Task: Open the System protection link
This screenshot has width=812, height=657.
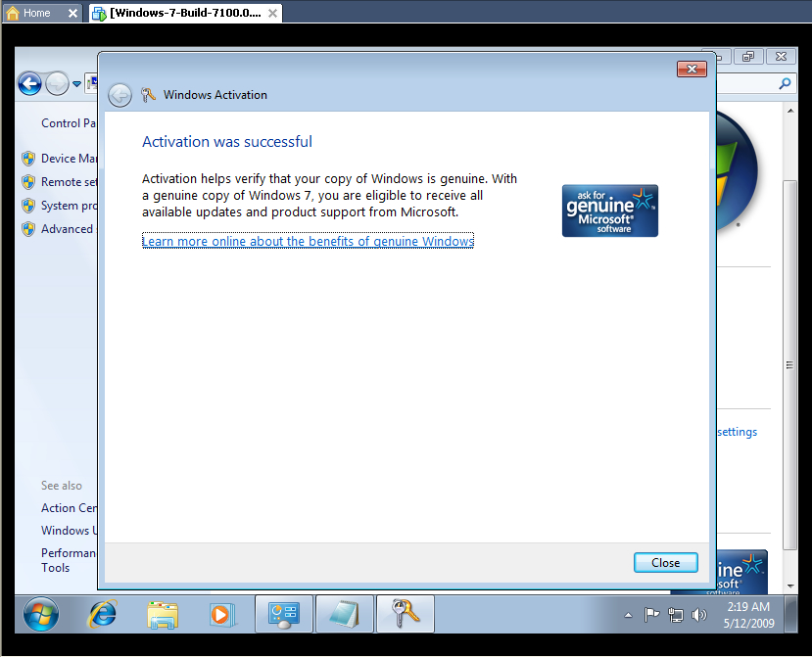Action: click(69, 206)
